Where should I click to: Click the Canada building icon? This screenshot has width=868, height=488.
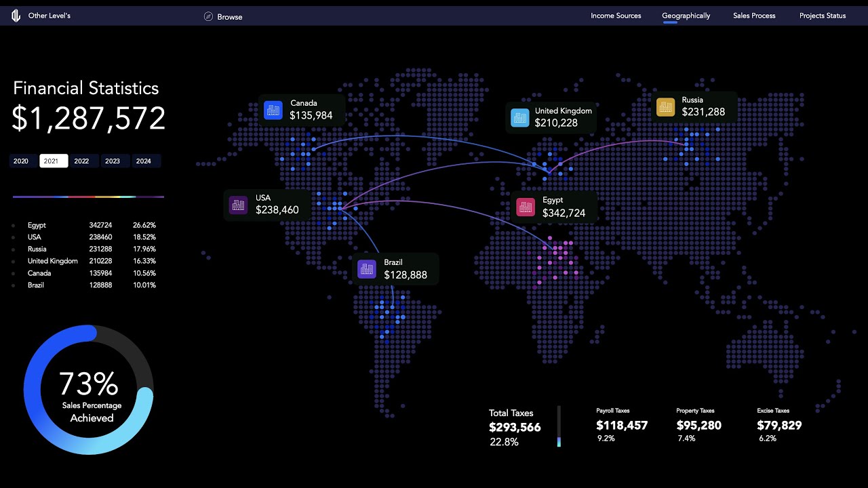[273, 110]
